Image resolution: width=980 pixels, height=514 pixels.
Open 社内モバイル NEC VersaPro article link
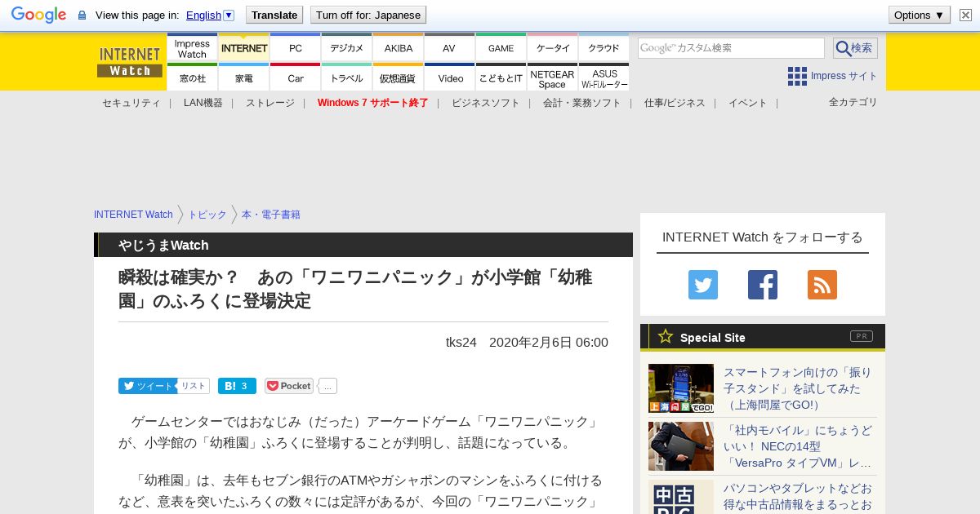point(796,446)
